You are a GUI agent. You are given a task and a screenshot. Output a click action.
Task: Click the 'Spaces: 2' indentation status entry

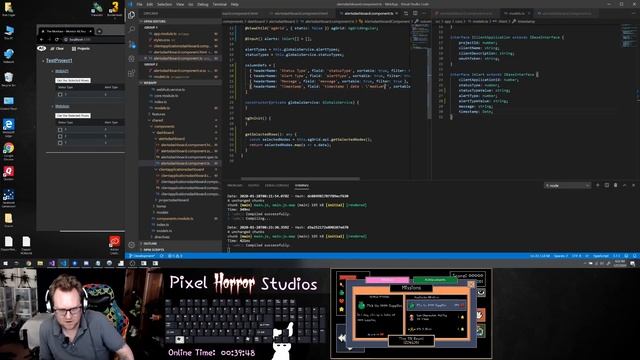point(561,256)
